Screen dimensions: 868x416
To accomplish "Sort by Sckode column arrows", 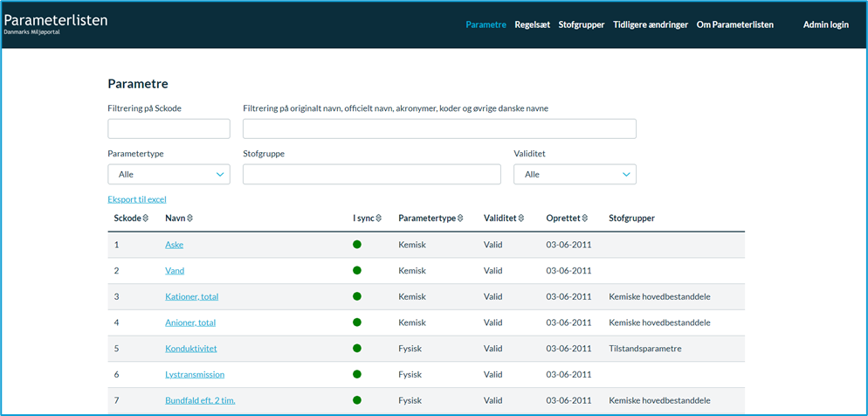I will [x=146, y=218].
